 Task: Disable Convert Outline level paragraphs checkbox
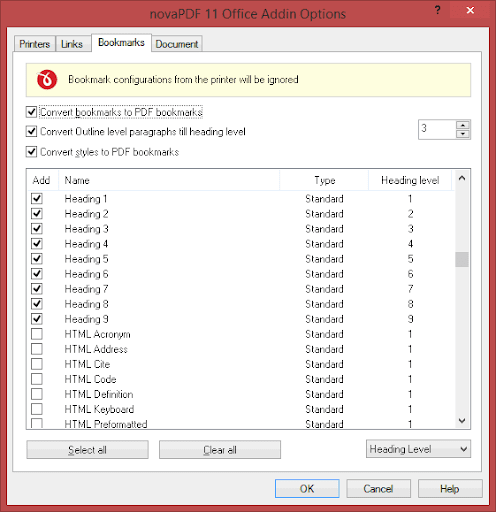31,131
